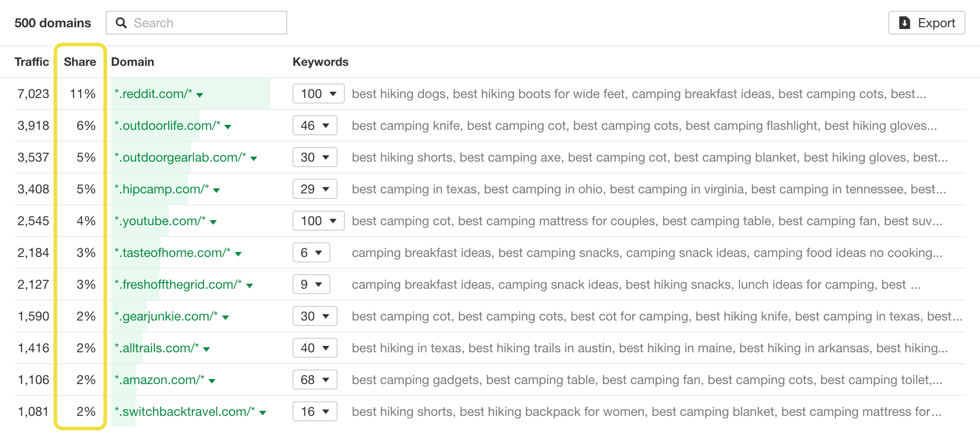
Task: Open the *.freshoffthegrid.com/* domain link
Action: click(178, 284)
